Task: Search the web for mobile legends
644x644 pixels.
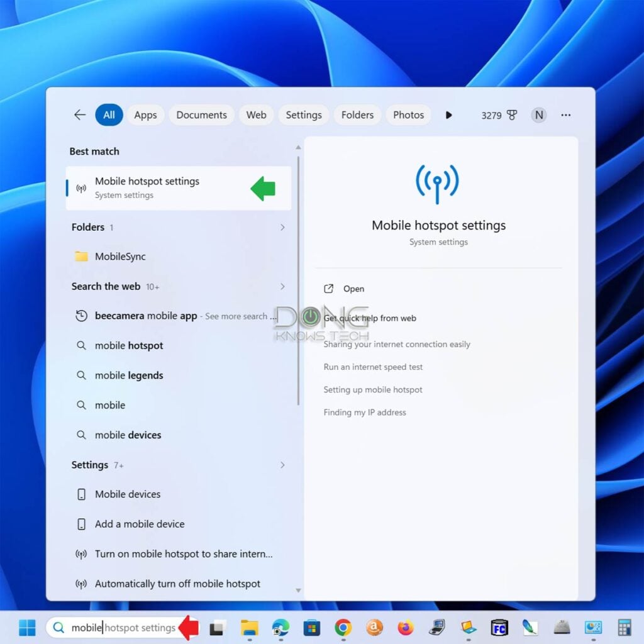Action: click(178, 375)
